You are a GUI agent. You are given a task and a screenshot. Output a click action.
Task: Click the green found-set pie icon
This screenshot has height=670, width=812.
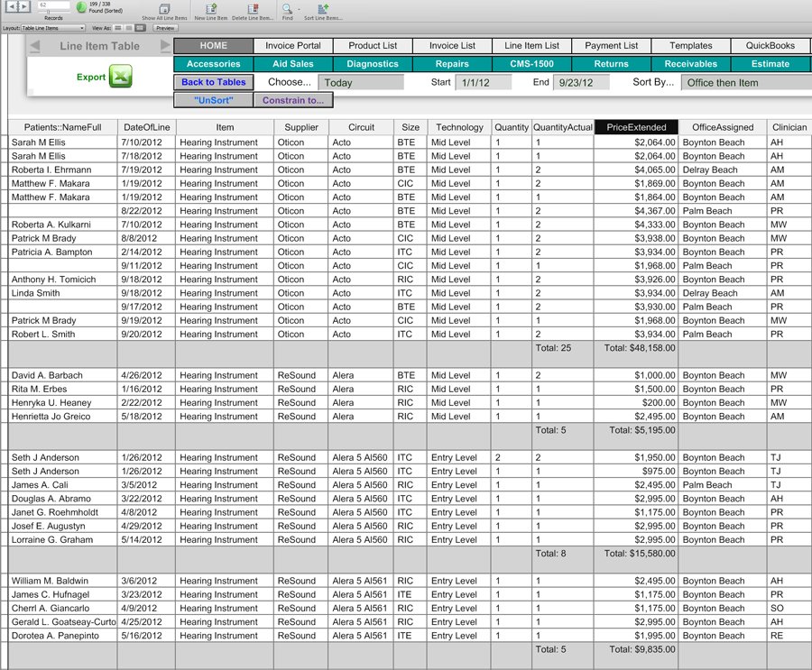tap(81, 6)
